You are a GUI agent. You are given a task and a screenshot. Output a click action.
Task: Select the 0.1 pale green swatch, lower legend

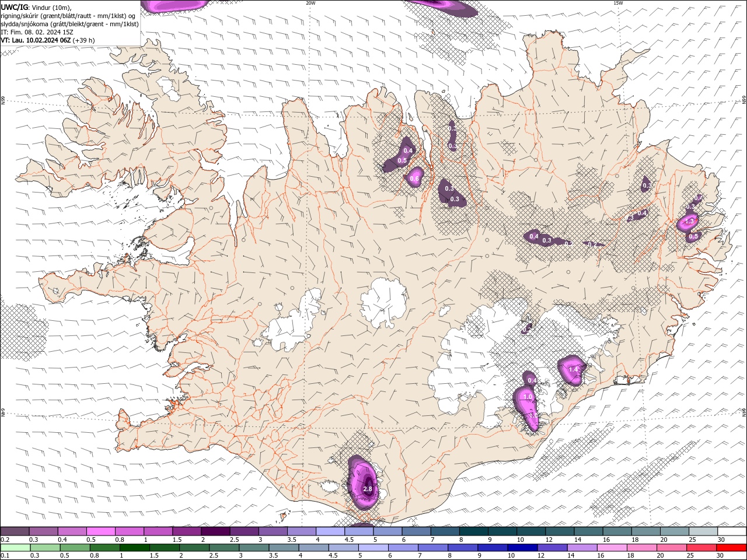pyautogui.click(x=15, y=548)
